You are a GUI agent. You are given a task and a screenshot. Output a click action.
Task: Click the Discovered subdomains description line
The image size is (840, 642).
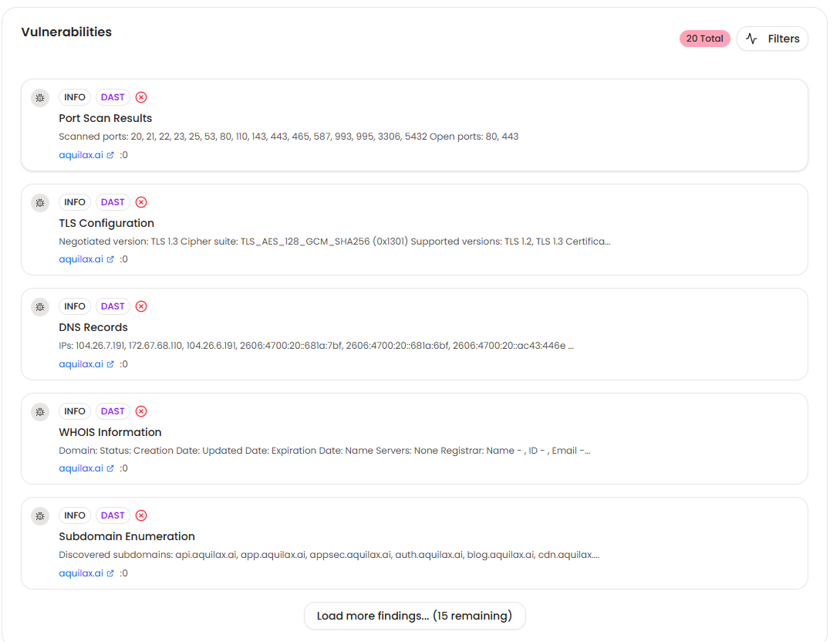coord(329,554)
